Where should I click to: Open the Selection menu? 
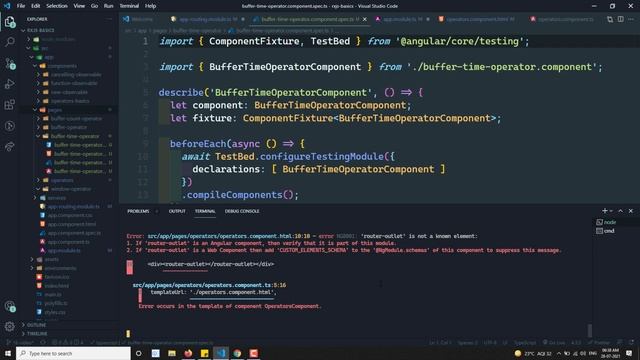57,6
